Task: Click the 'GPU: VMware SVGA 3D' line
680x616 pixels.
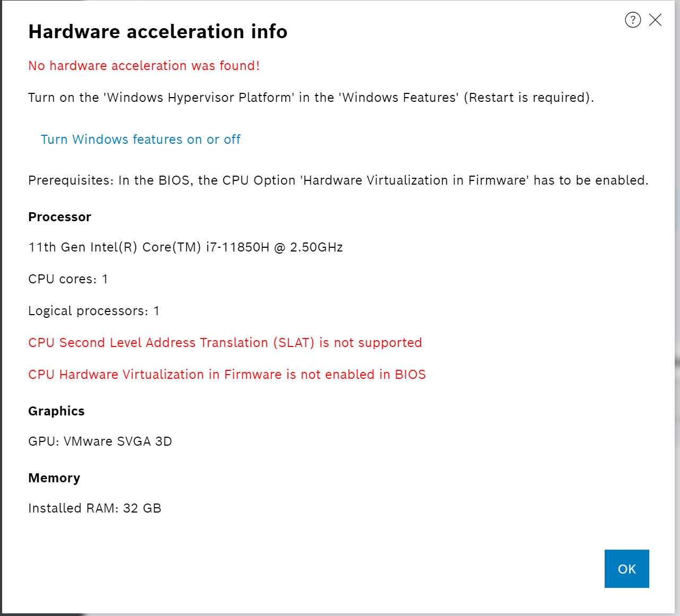Action: coord(100,441)
